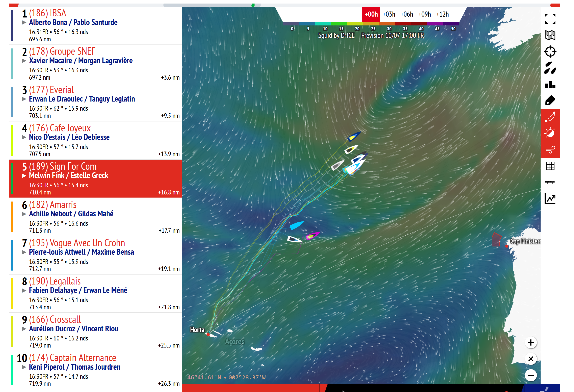The height and width of the screenshot is (392, 574).
Task: Toggle the compass heading icon
Action: [x=550, y=133]
